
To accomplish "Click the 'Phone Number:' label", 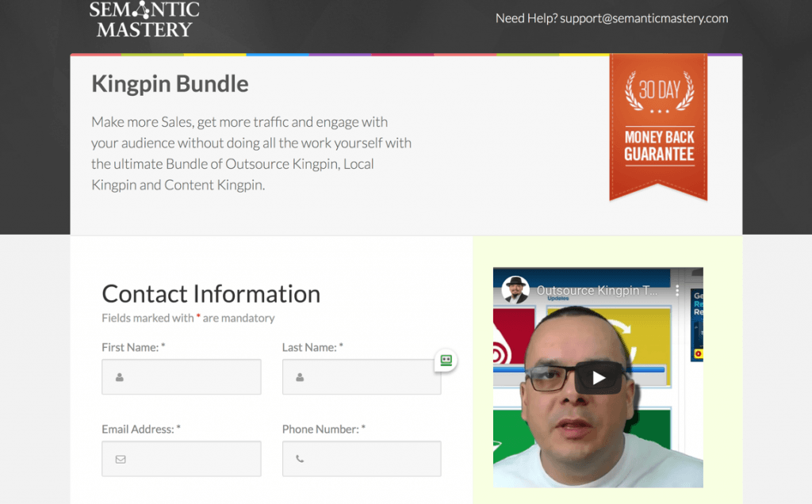I will point(324,429).
